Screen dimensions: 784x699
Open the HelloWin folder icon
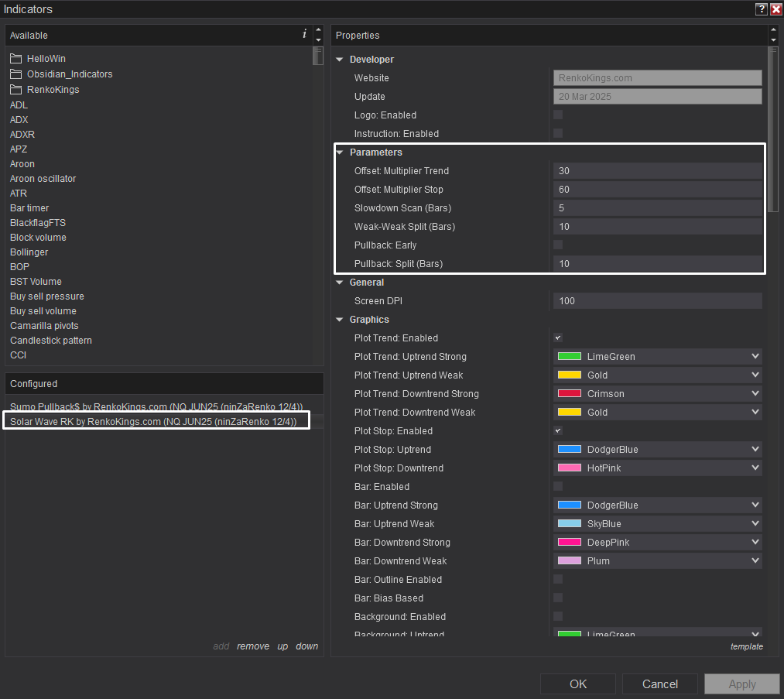point(16,59)
